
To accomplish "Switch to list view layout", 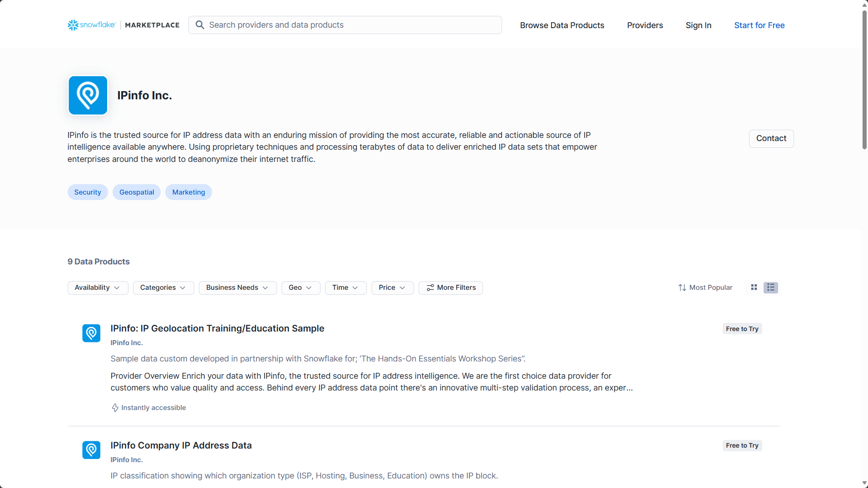I will [771, 288].
